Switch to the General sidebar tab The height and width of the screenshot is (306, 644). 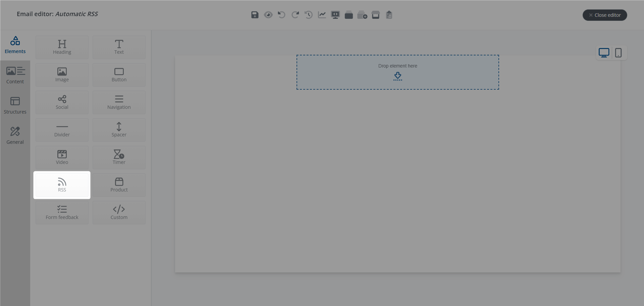pyautogui.click(x=15, y=136)
